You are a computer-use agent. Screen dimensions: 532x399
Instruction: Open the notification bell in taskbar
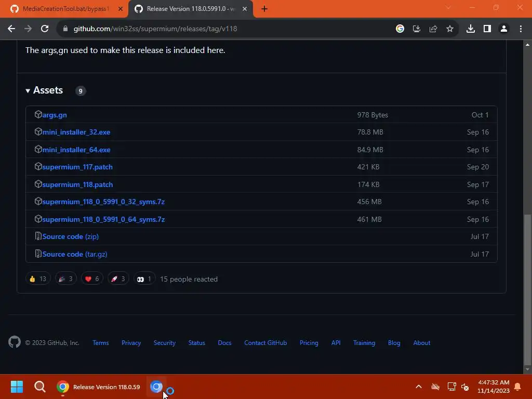[518, 387]
